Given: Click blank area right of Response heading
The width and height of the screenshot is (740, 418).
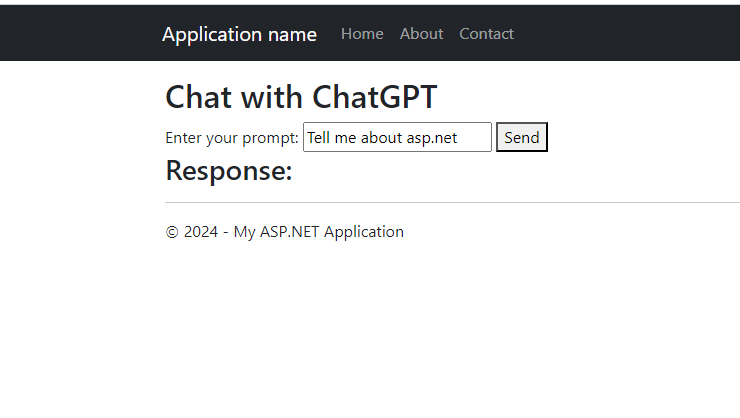Looking at the screenshot, I should [x=472, y=170].
